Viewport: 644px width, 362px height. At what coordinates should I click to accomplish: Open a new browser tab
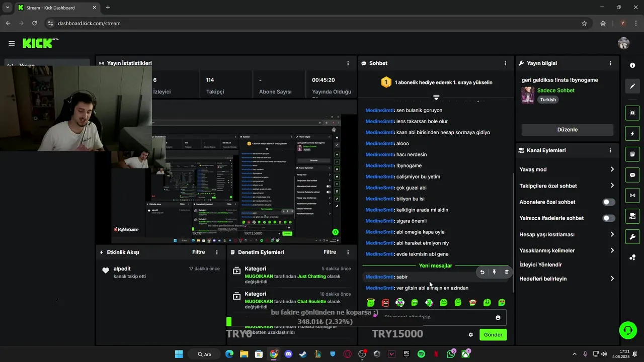point(108,8)
